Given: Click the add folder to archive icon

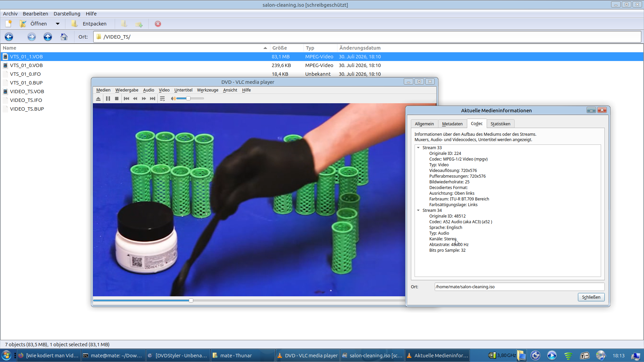Looking at the screenshot, I should [139, 24].
